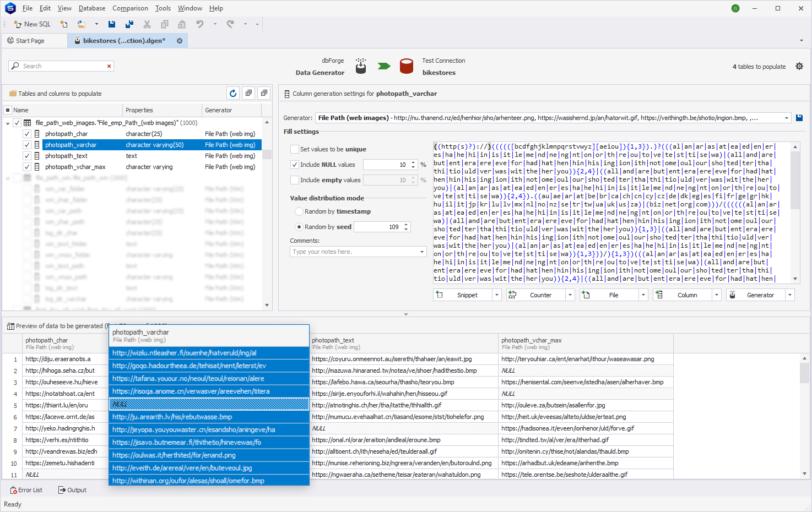
Task: Open the Undo history dropdown
Action: pyautogui.click(x=215, y=24)
